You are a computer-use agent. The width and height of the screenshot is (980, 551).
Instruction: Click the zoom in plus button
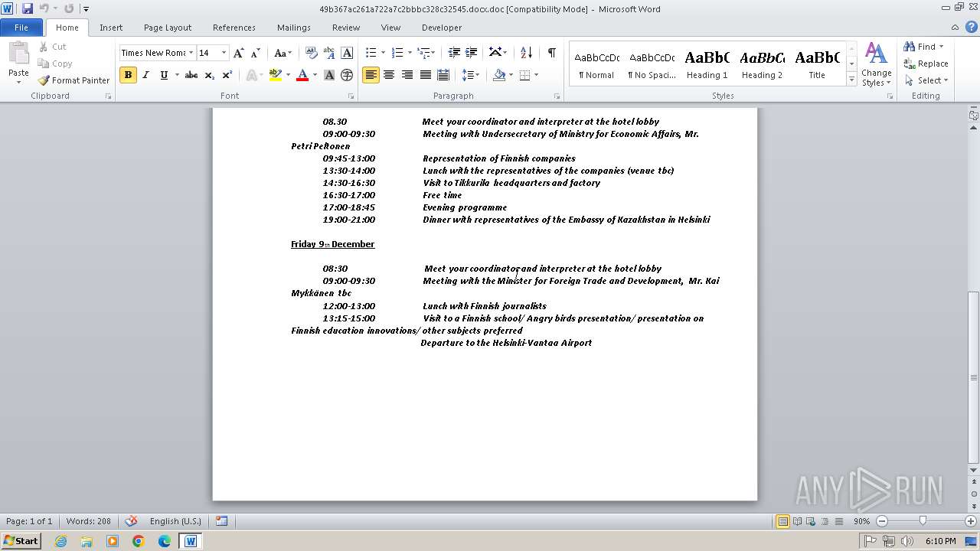point(970,521)
